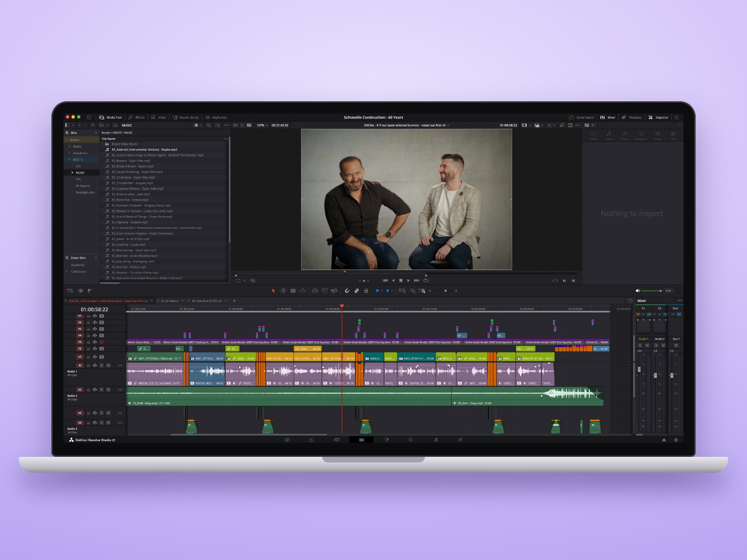Click the home project manager icon
Screen dimensions: 747x560
664,440
